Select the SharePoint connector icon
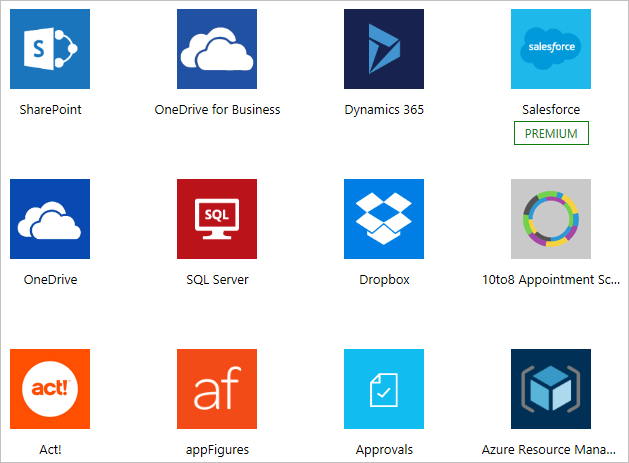This screenshot has width=629, height=463. click(x=50, y=49)
